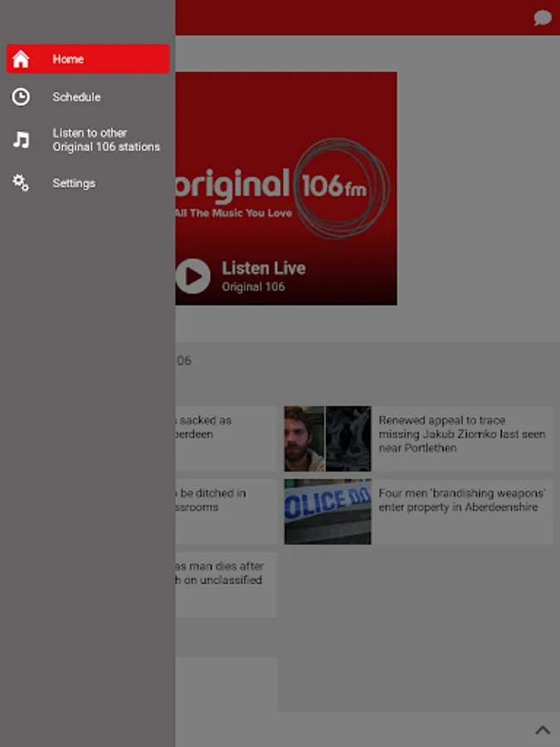Open the story about being ditched in classrooms
Image resolution: width=560 pixels, height=747 pixels.
(226, 511)
